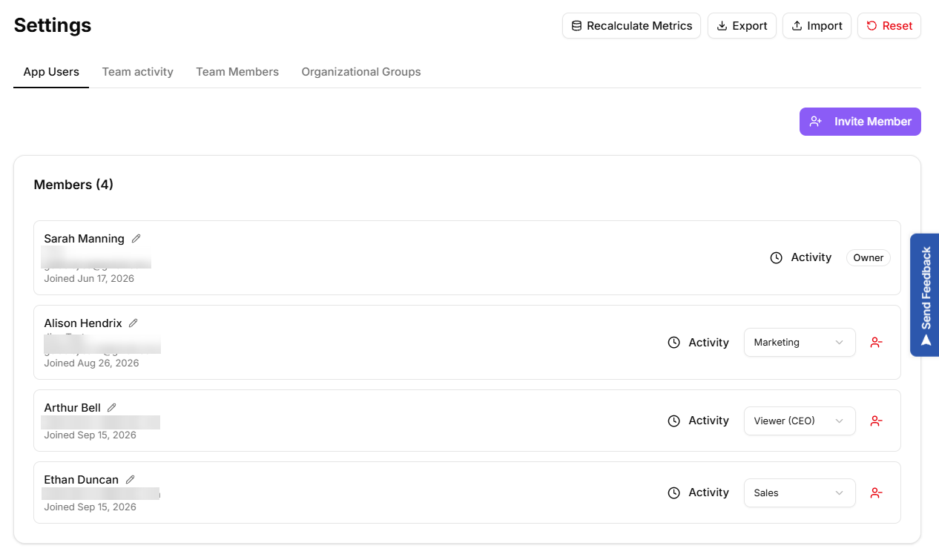Click the name Sarah Manning
This screenshot has height=560, width=939.
[x=84, y=239]
